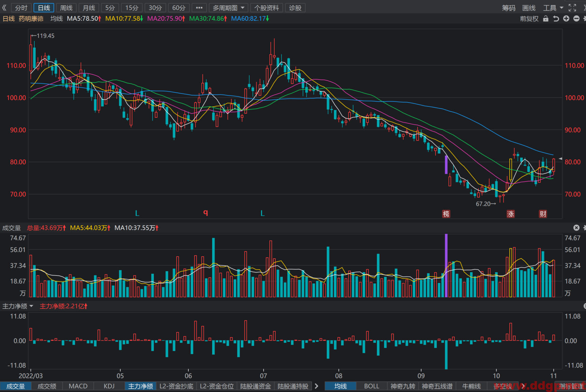Click the MA20:75.90 legend value
This screenshot has width=586, height=392.
pyautogui.click(x=166, y=18)
